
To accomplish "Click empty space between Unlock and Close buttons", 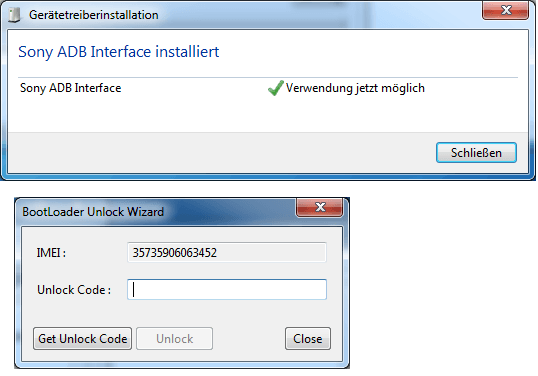I will click(249, 339).
